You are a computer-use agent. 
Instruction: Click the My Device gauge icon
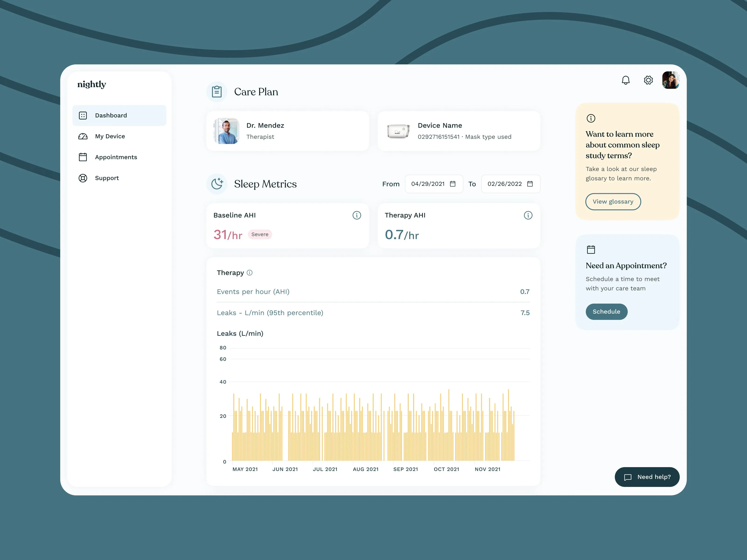[x=83, y=136]
